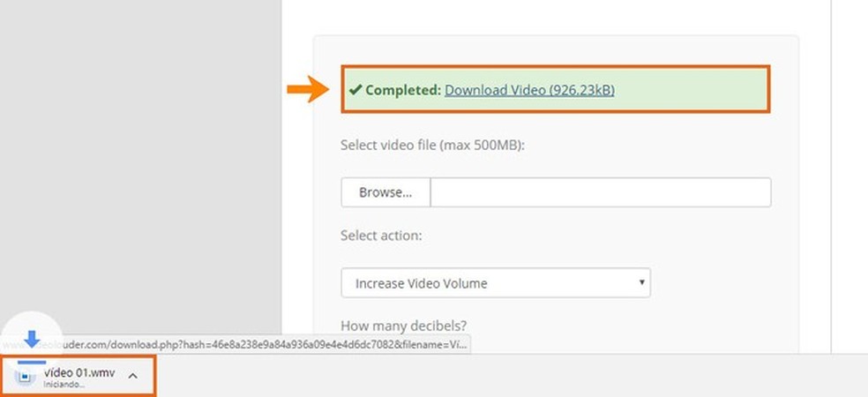This screenshot has height=397, width=868.
Task: Select the 'How many decibels?' label
Action: coord(403,325)
